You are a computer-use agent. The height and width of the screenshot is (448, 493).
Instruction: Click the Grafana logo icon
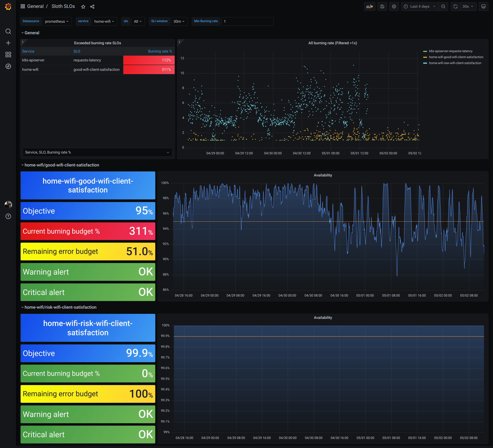coord(8,7)
